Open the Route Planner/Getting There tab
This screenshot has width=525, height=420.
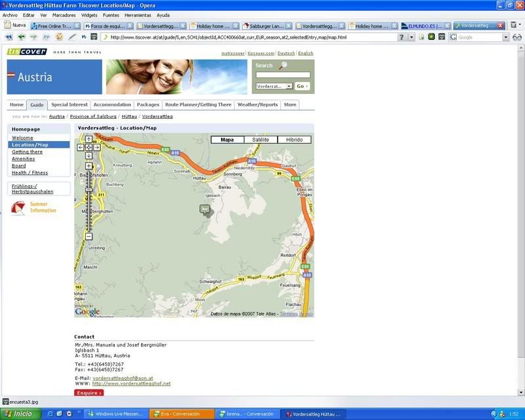[198, 104]
